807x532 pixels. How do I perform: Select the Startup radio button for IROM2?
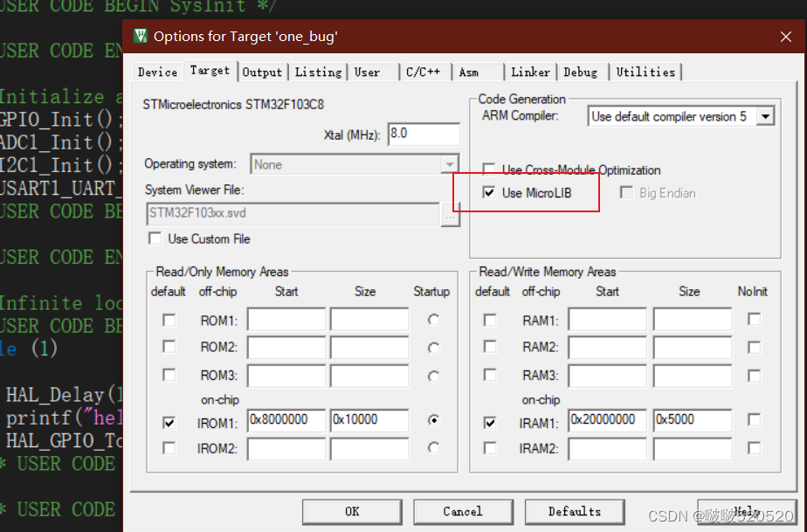[x=433, y=448]
